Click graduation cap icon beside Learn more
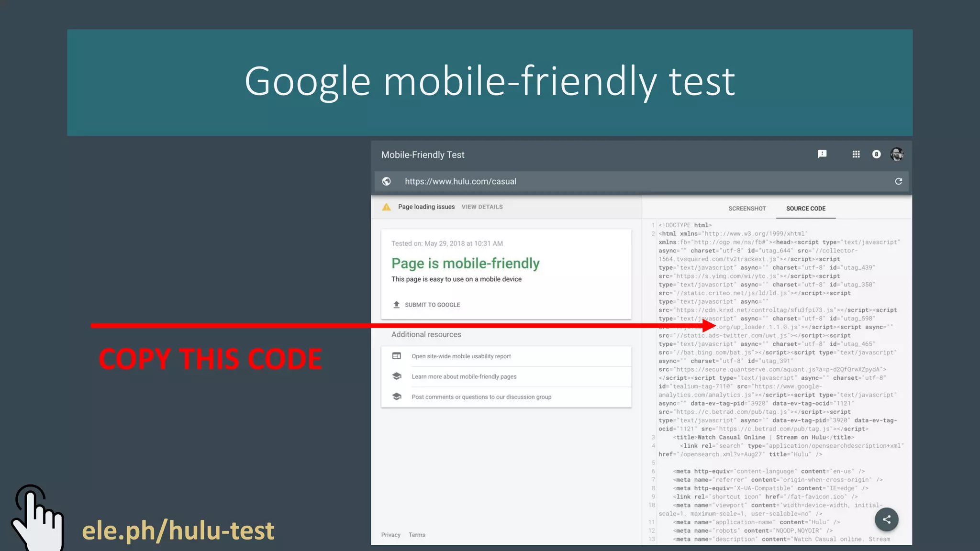 click(x=397, y=376)
